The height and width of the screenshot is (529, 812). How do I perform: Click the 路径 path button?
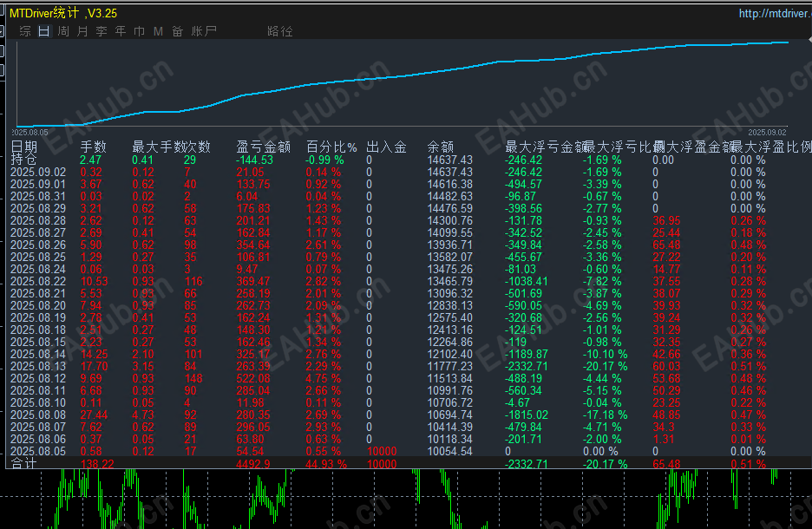click(x=280, y=31)
